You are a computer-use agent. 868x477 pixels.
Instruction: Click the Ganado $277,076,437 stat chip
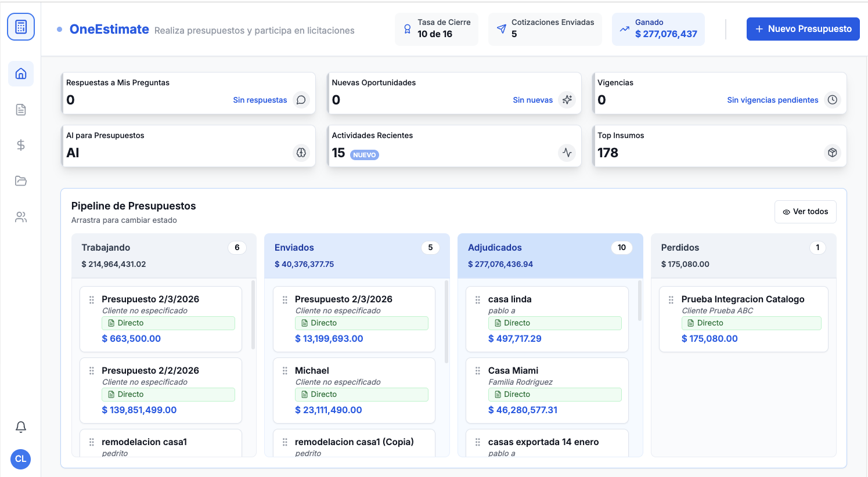(x=658, y=28)
